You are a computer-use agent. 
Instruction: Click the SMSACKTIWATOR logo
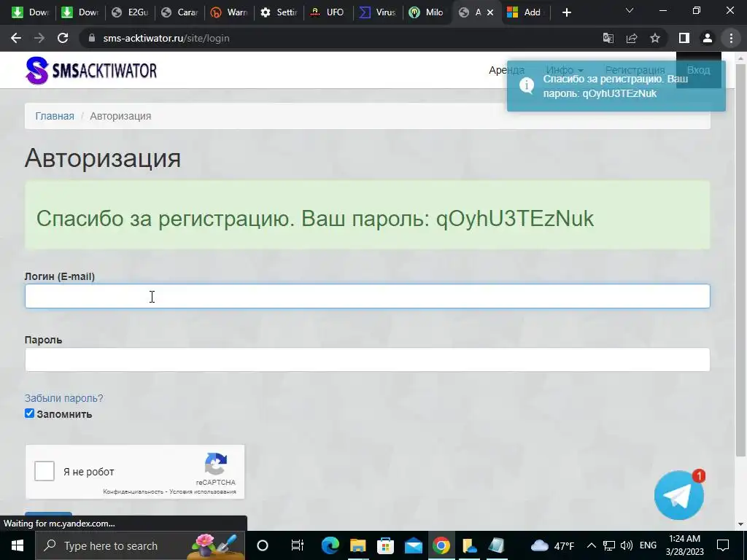(91, 71)
